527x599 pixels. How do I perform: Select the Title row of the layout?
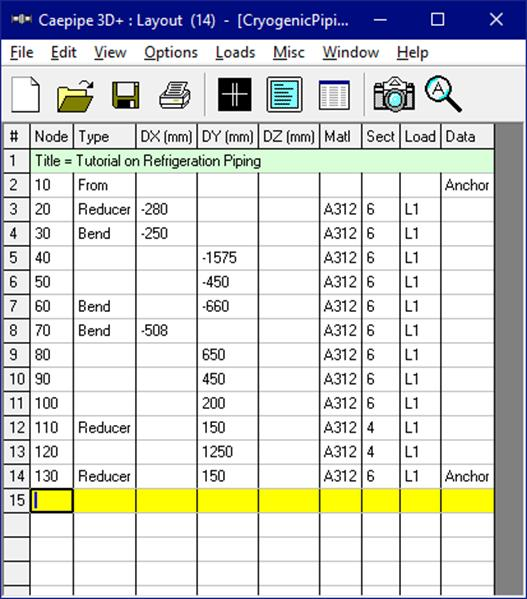click(262, 161)
